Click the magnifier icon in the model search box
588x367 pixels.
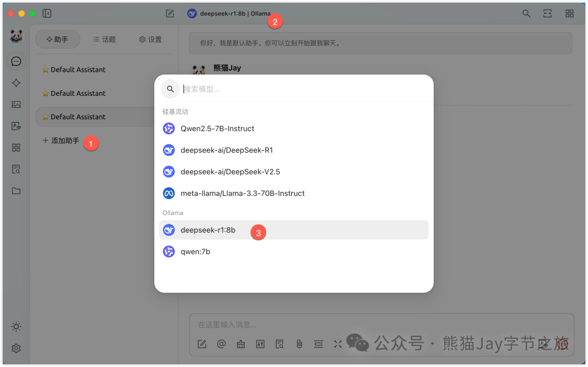[x=170, y=89]
